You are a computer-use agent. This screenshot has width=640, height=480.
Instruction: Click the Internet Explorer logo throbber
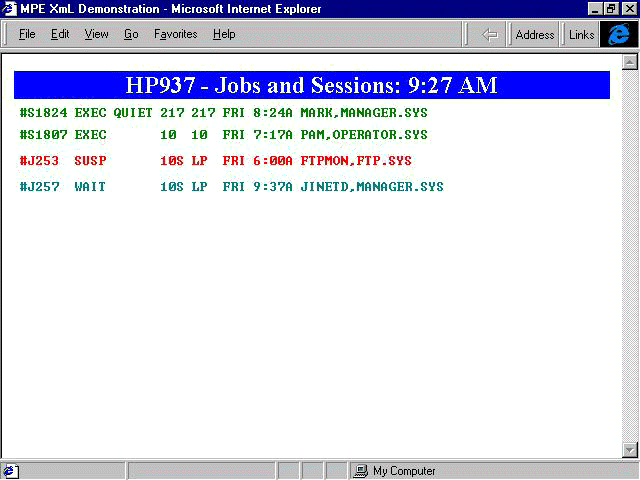click(x=619, y=34)
